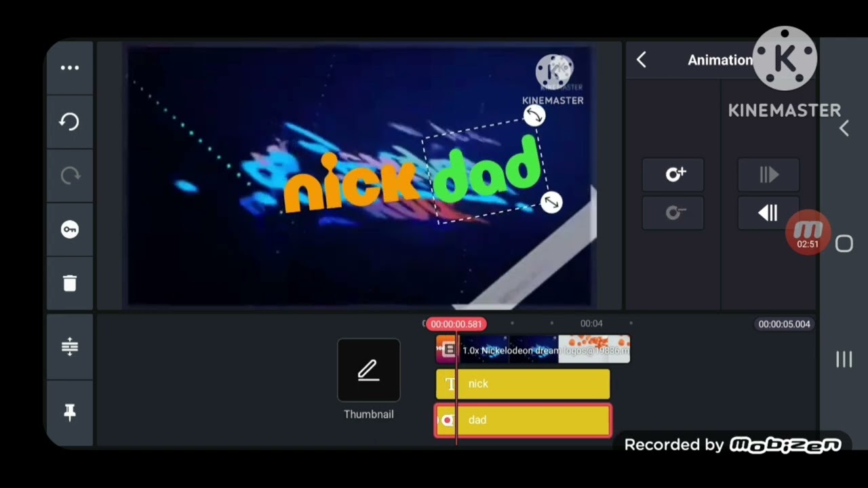Tap the Mobizen recording timer bubble
Image resolution: width=868 pixels, height=488 pixels.
click(808, 233)
